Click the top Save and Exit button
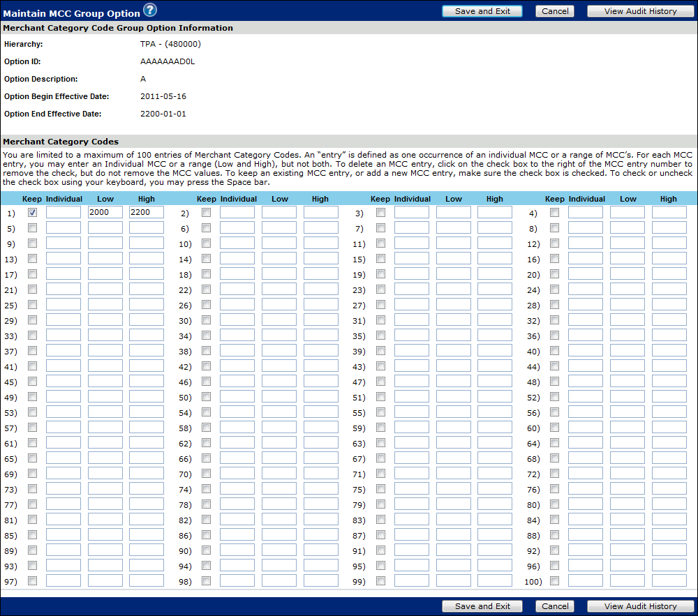Screen dimensions: 698x616 [x=482, y=11]
